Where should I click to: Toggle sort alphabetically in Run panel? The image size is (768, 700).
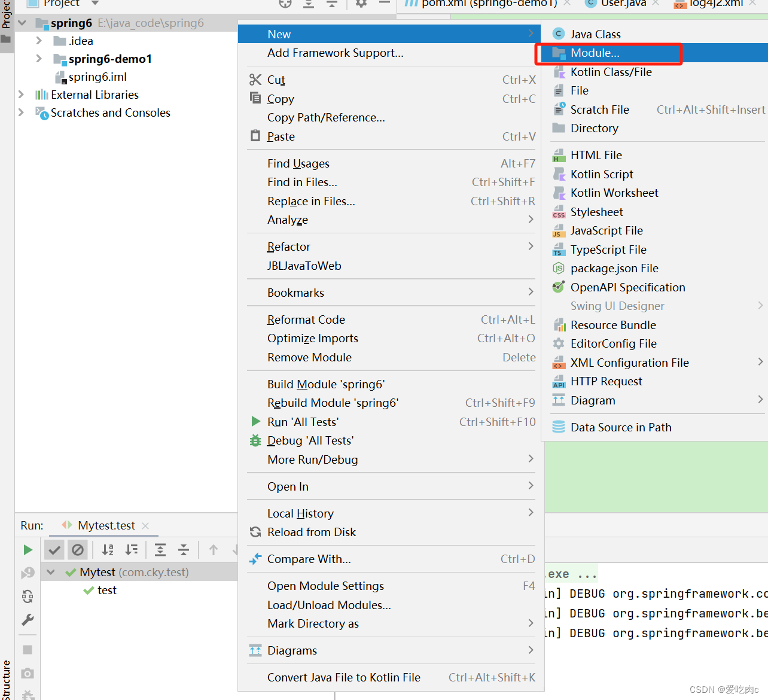108,549
